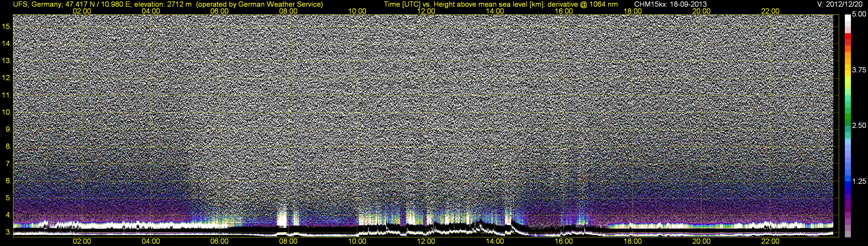The height and width of the screenshot is (246, 868).
Task: Click the '20:00' label on the upper time axis
Action: 702,11
